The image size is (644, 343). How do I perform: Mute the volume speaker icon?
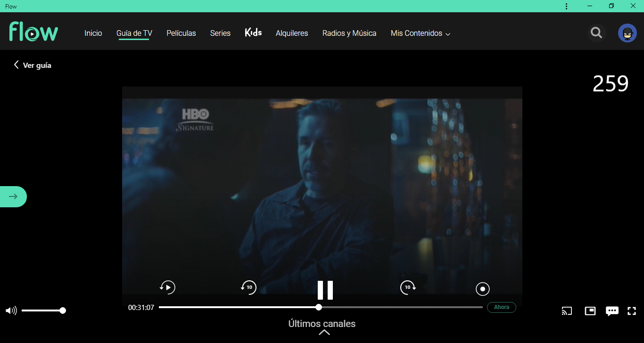[11, 310]
